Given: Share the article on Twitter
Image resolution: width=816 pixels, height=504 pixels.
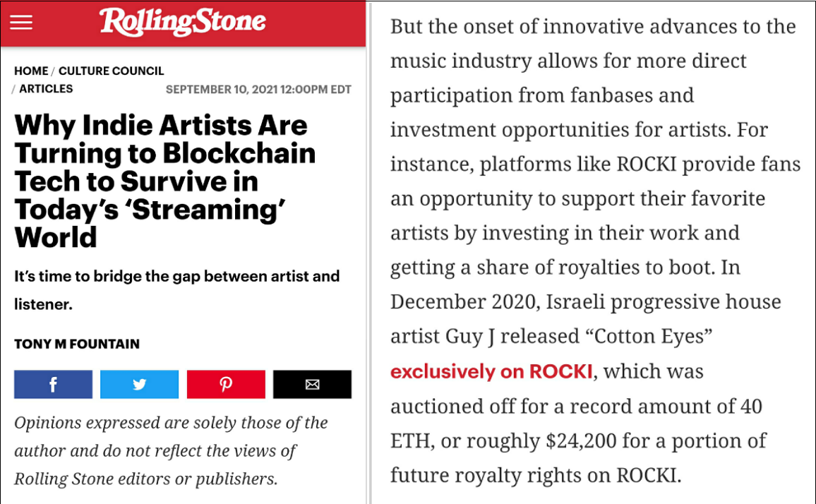Looking at the screenshot, I should coord(140,384).
